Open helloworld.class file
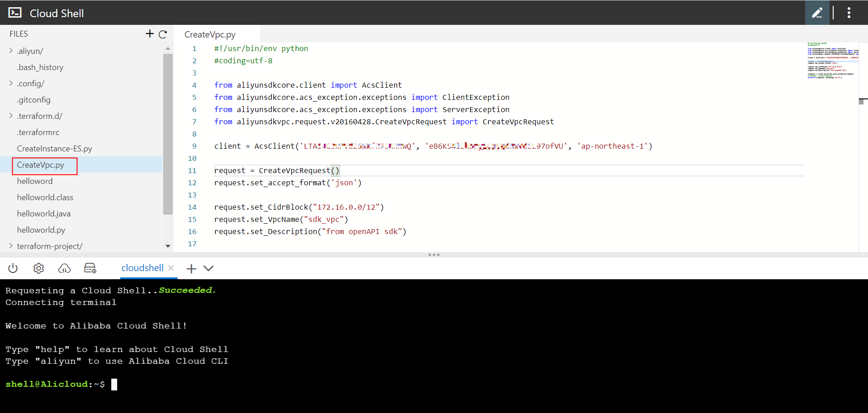The height and width of the screenshot is (413, 868). pos(45,197)
